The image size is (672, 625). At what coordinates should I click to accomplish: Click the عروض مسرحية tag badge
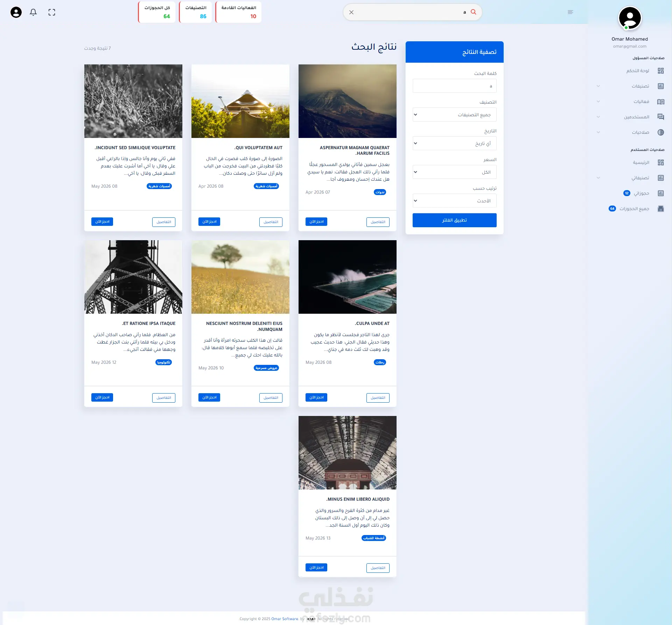point(266,368)
